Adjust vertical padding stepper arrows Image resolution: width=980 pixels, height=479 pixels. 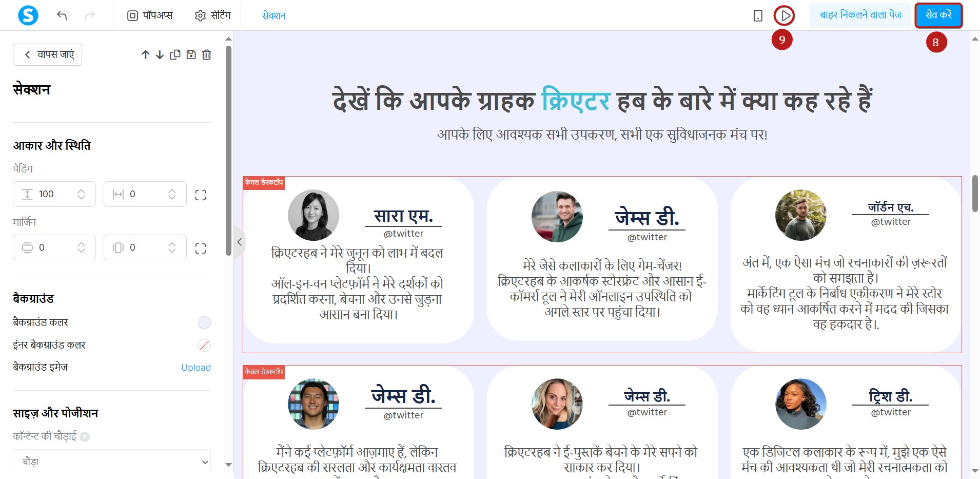81,194
